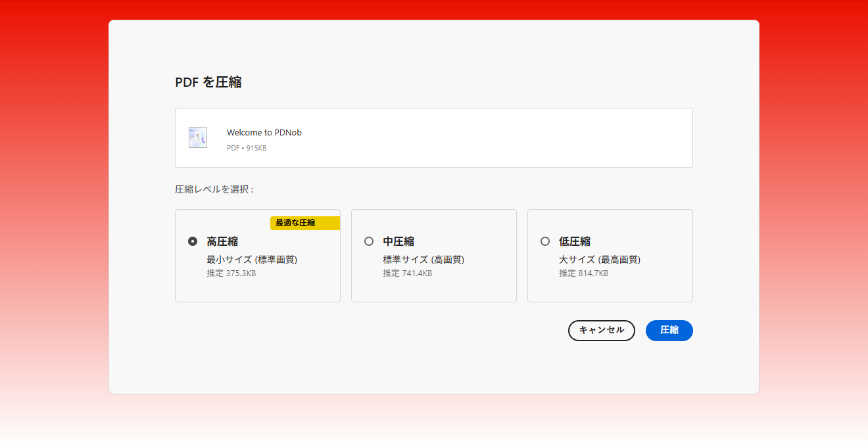Select the 中圧縮 radio button

pos(369,241)
